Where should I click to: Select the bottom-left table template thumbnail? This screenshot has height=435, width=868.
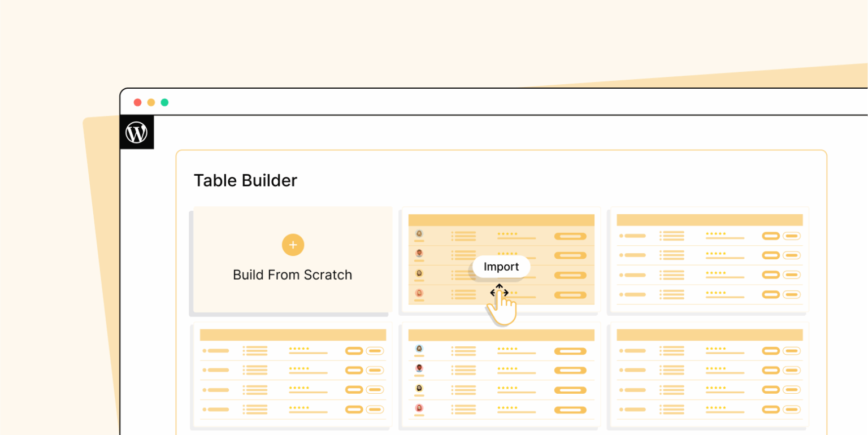pyautogui.click(x=293, y=374)
